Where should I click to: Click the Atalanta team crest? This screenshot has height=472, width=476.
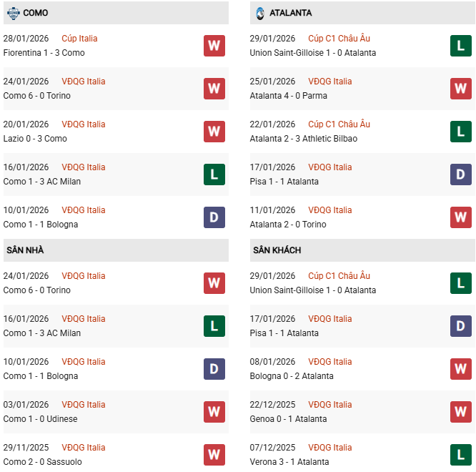[x=259, y=13]
